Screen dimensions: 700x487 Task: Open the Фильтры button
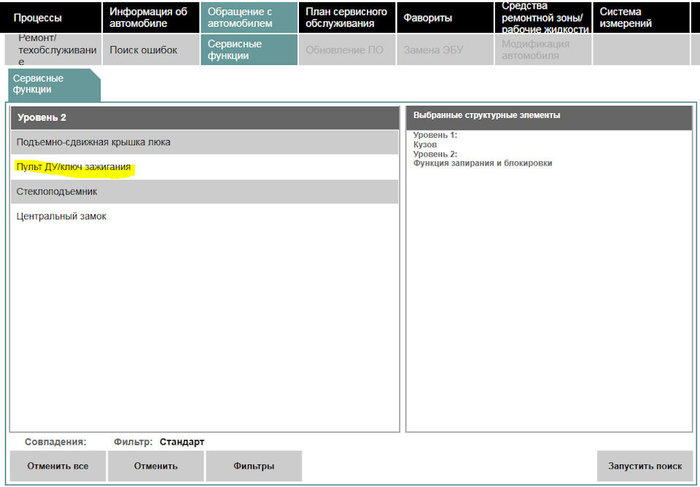point(254,466)
